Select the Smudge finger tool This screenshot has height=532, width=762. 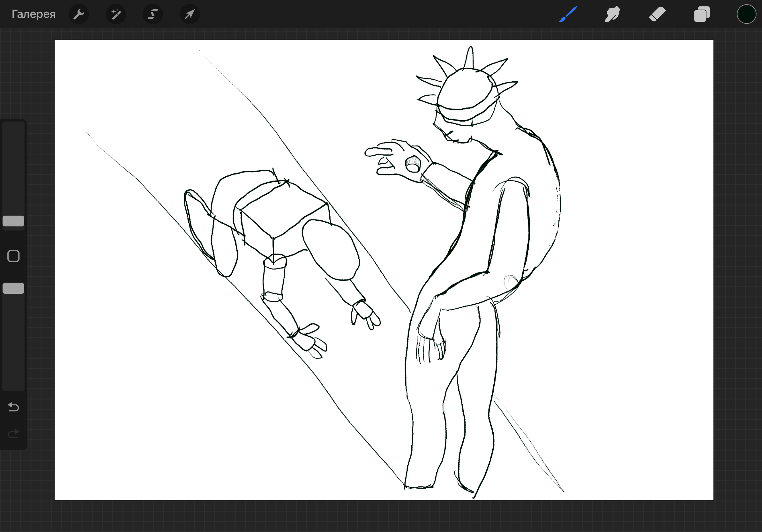pyautogui.click(x=612, y=14)
